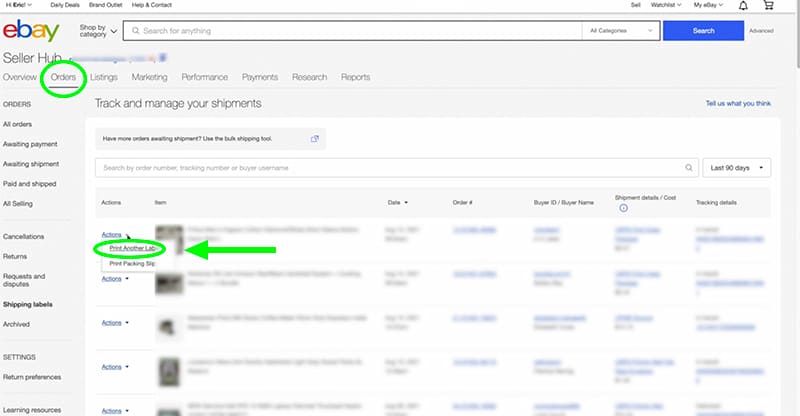Click the info icon under Shipment details / Cost
Viewport: 800px width, 416px height.
[623, 208]
